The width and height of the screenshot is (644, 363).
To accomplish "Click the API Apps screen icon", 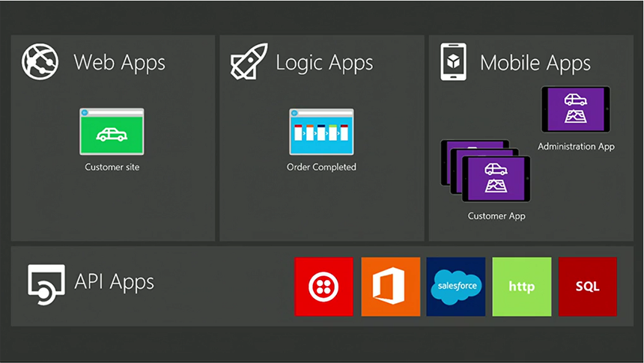I will (46, 284).
